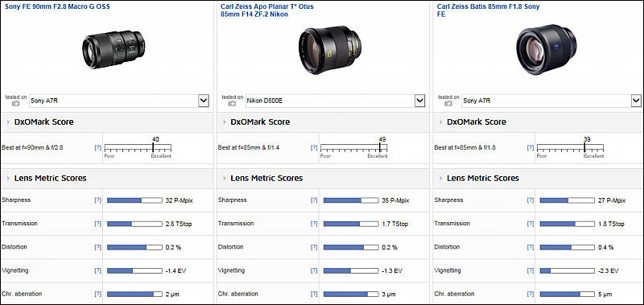This screenshot has height=305, width=644.
Task: Open the Carl Zeiss Apo Planar Otus link
Action: (x=267, y=10)
